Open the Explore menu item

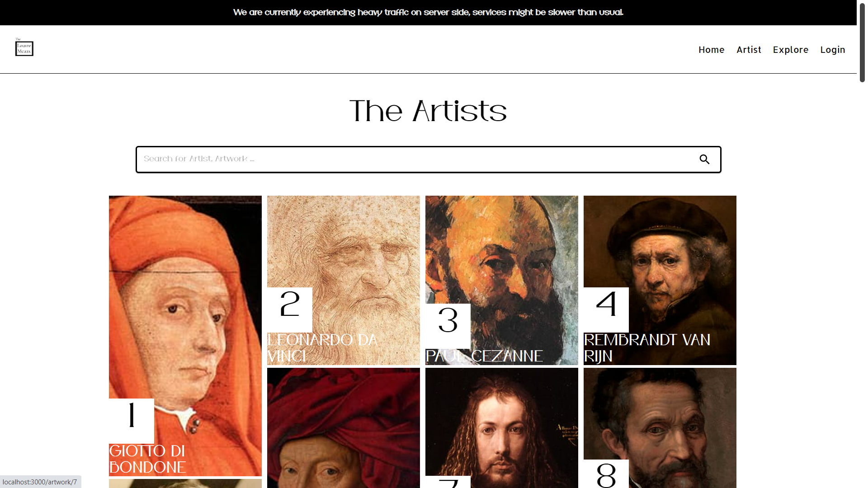[x=790, y=50]
